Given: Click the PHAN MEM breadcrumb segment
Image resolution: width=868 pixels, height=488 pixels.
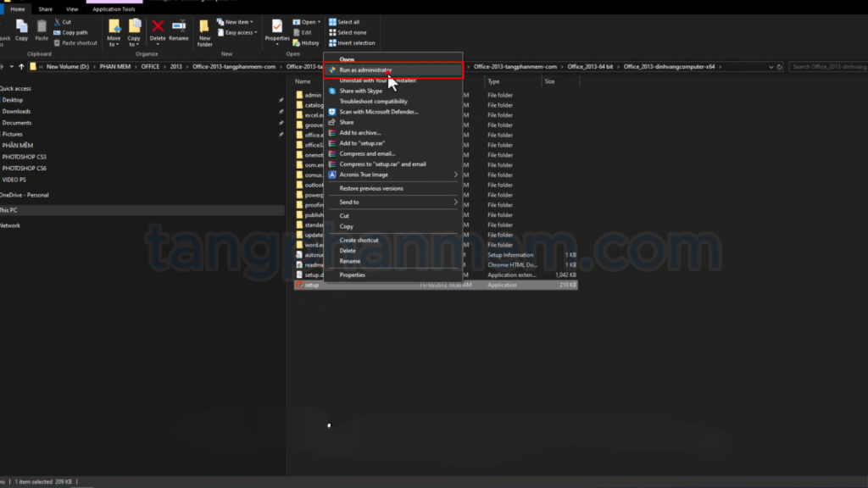Looking at the screenshot, I should pyautogui.click(x=115, y=66).
